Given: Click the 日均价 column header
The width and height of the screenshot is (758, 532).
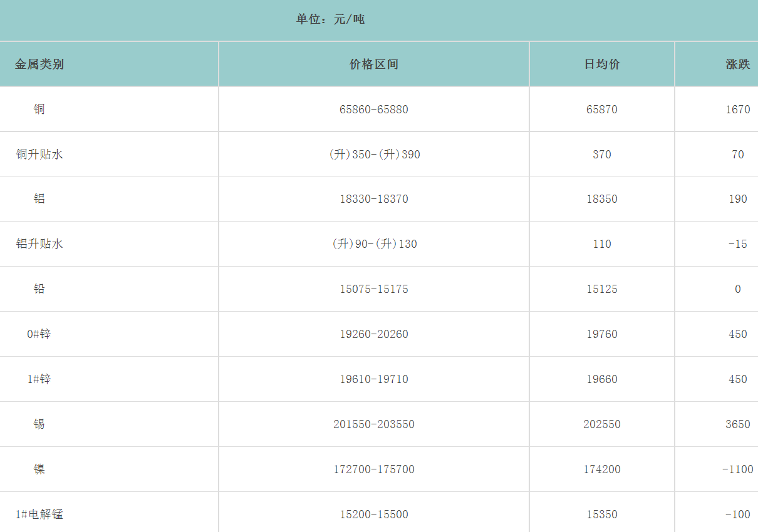Looking at the screenshot, I should point(602,64).
